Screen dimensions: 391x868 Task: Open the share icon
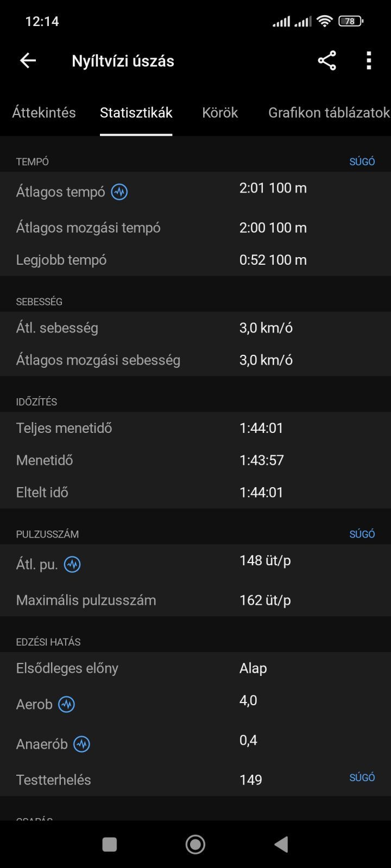point(327,61)
